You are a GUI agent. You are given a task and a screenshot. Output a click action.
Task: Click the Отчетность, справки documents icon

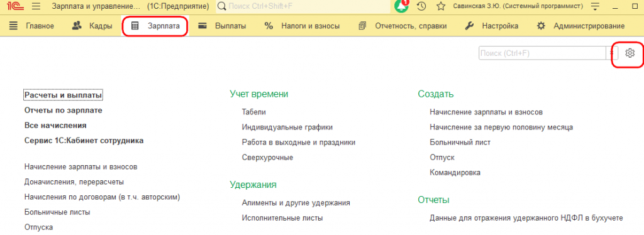point(362,26)
